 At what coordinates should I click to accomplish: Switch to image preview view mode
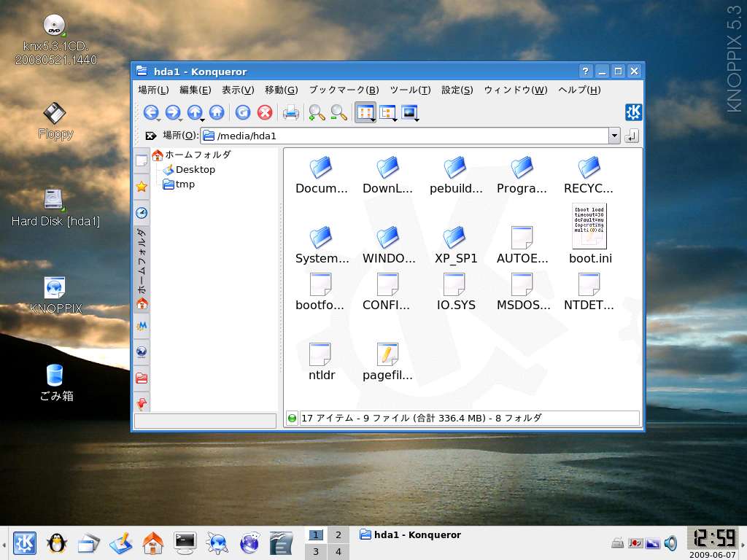tap(410, 112)
